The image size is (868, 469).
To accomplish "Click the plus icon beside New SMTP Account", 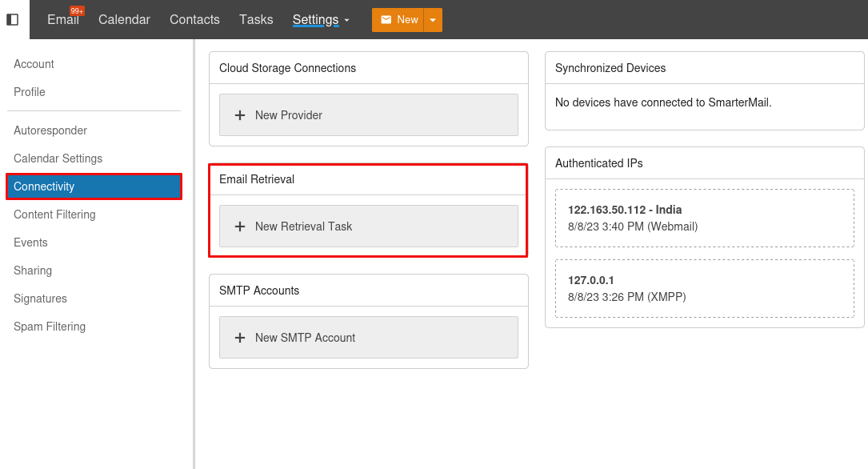I will pos(240,338).
